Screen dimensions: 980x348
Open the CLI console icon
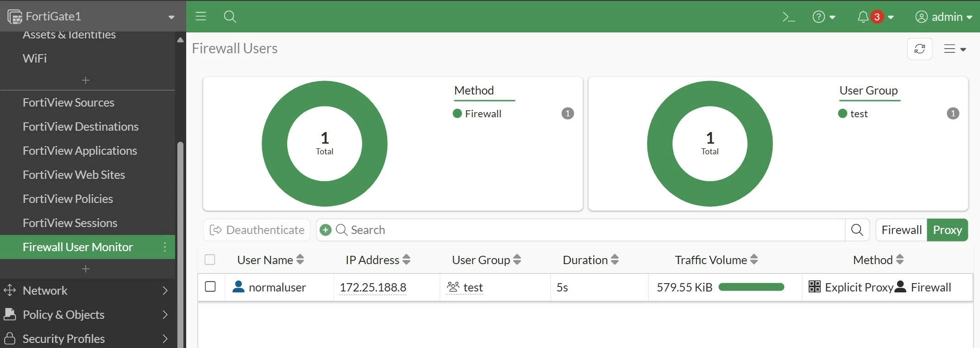[788, 17]
